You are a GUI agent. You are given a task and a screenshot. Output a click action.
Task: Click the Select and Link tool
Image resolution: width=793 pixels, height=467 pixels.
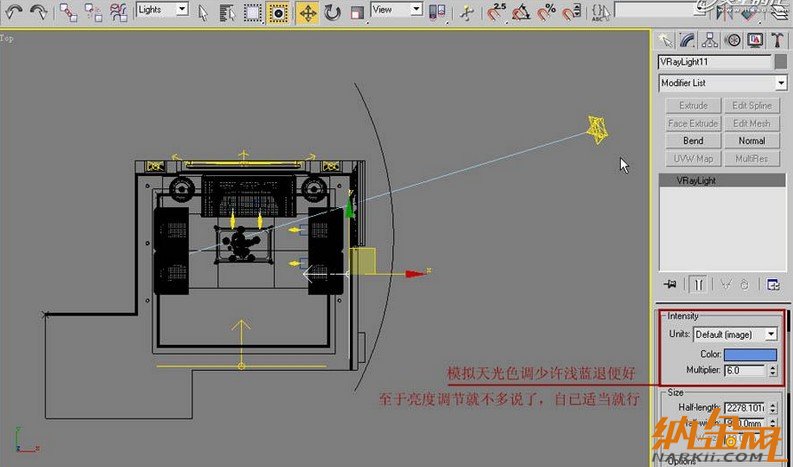pyautogui.click(x=68, y=12)
